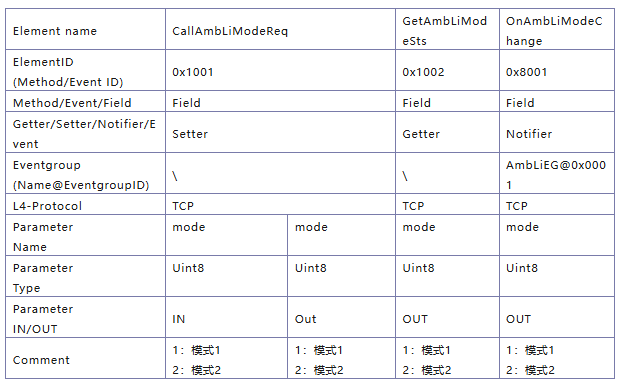
Task: Select the AmbLiEG@0x0001 eventgroup cell
Action: tap(557, 173)
